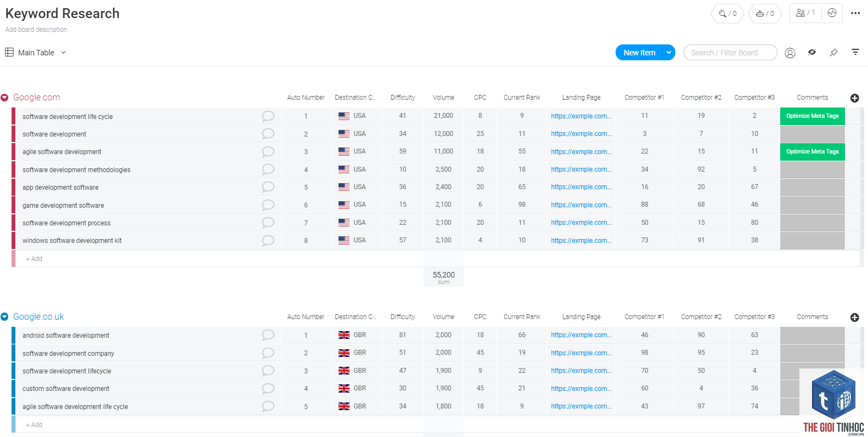Open the filter lines icon
868x437 pixels.
pos(855,52)
